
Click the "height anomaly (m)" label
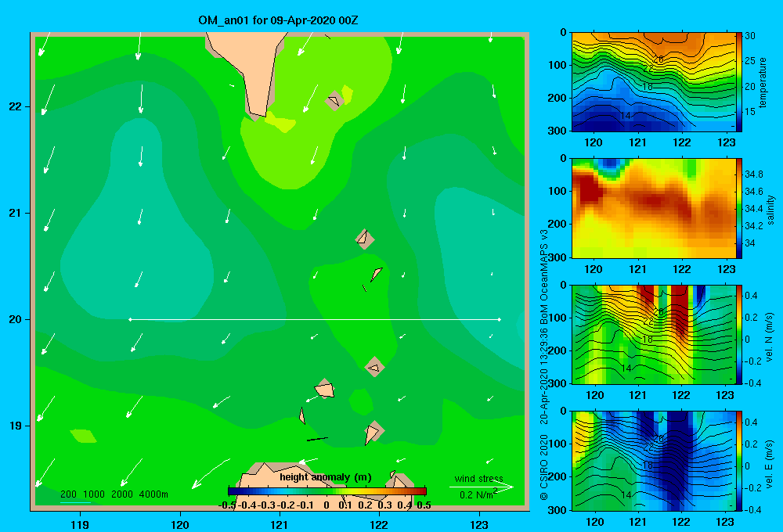pyautogui.click(x=326, y=477)
